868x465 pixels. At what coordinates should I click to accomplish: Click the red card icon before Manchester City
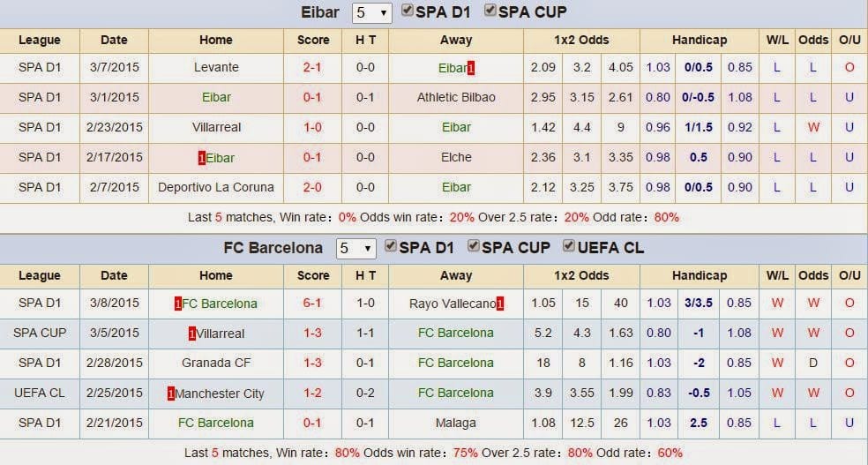(x=171, y=394)
